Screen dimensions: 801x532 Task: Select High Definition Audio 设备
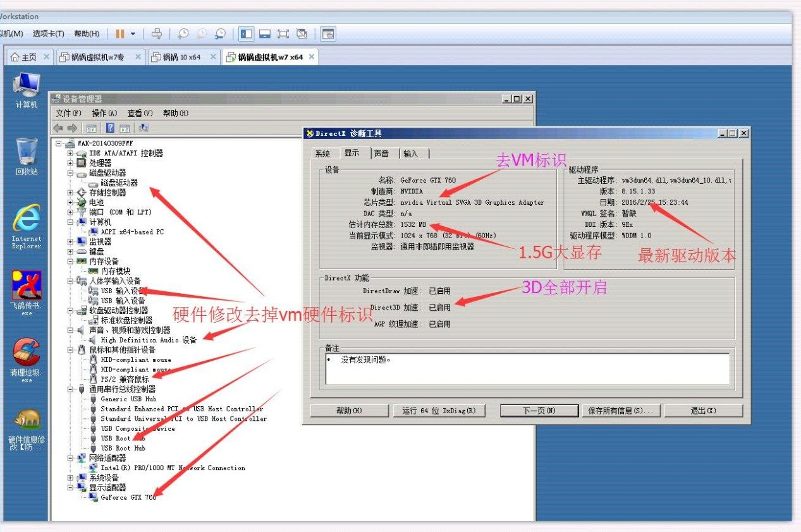pyautogui.click(x=149, y=340)
